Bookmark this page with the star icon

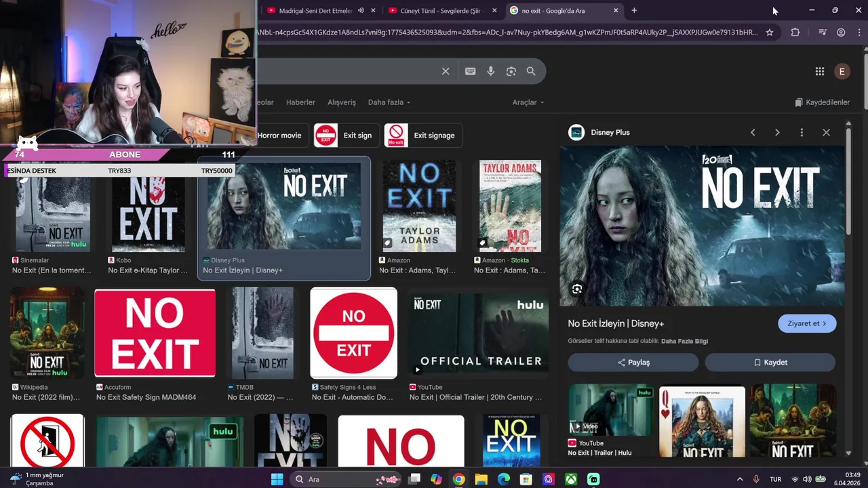(770, 32)
